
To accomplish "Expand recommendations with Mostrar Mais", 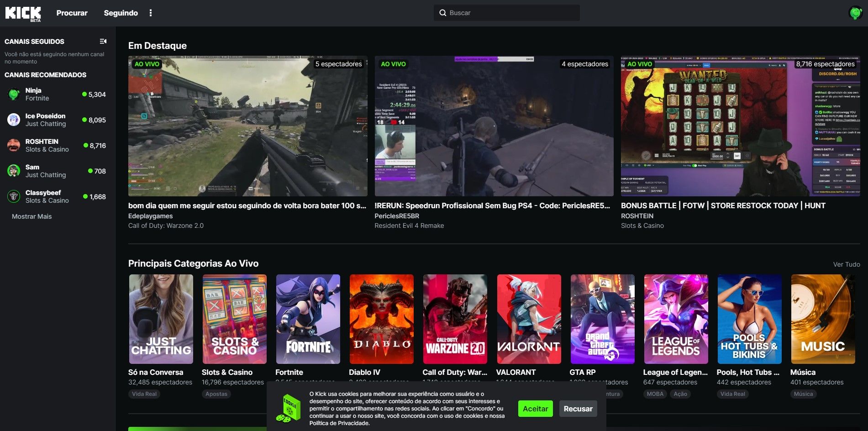I will [x=31, y=216].
